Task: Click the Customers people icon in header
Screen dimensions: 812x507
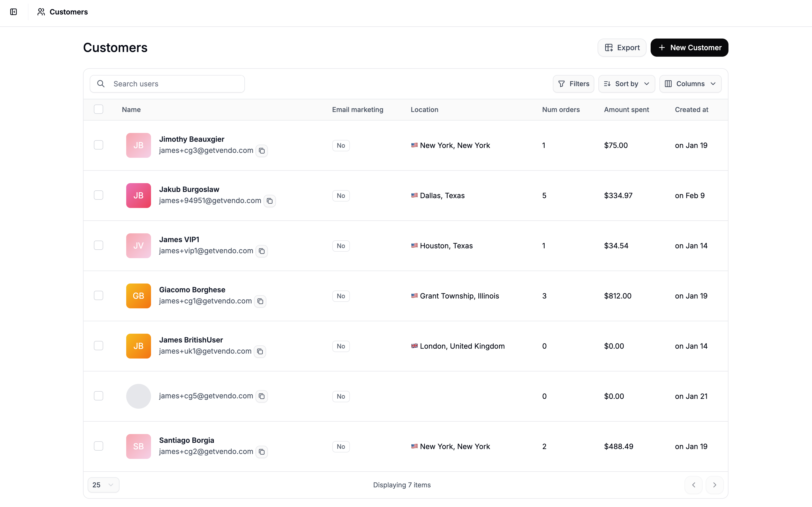Action: point(41,12)
